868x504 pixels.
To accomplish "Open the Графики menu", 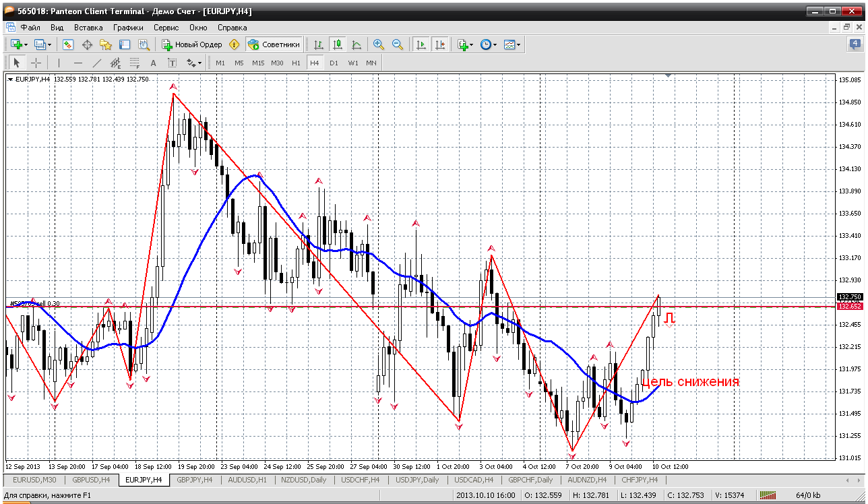I will 128,28.
